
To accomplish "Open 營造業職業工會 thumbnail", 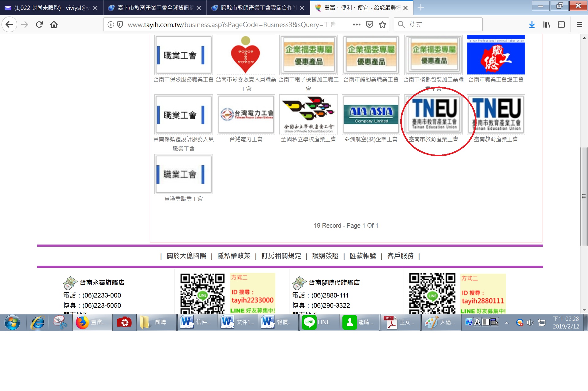I will point(183,174).
